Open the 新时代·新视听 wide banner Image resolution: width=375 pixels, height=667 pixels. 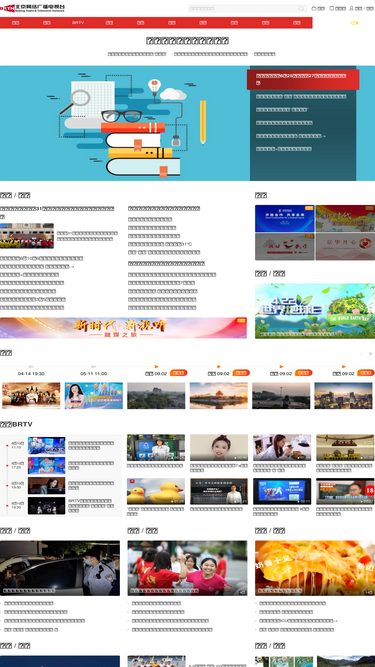(x=123, y=328)
